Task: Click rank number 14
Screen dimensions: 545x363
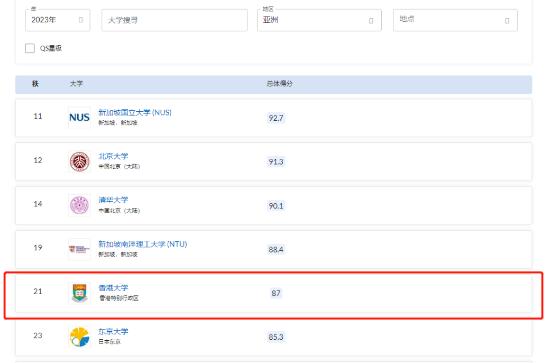Action: 38,204
